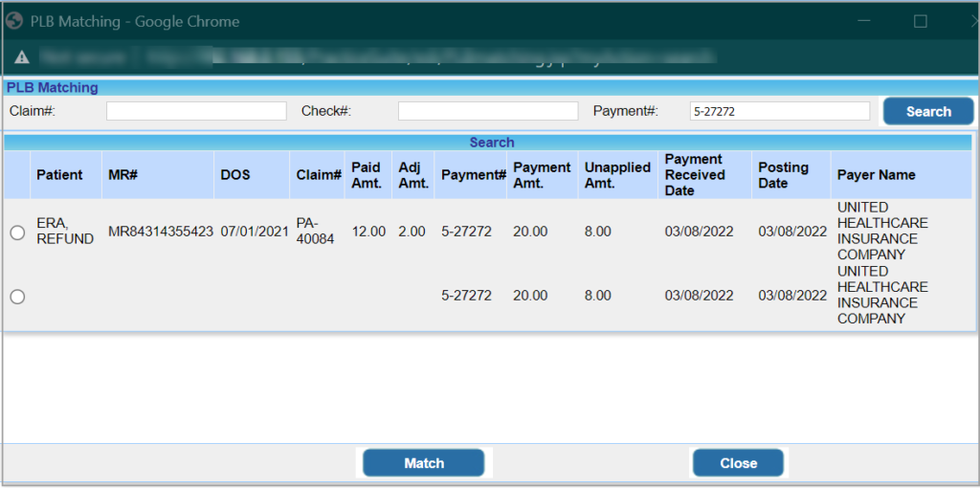The width and height of the screenshot is (980, 488).
Task: Click the Payment Received Date column header
Action: pyautogui.click(x=694, y=175)
